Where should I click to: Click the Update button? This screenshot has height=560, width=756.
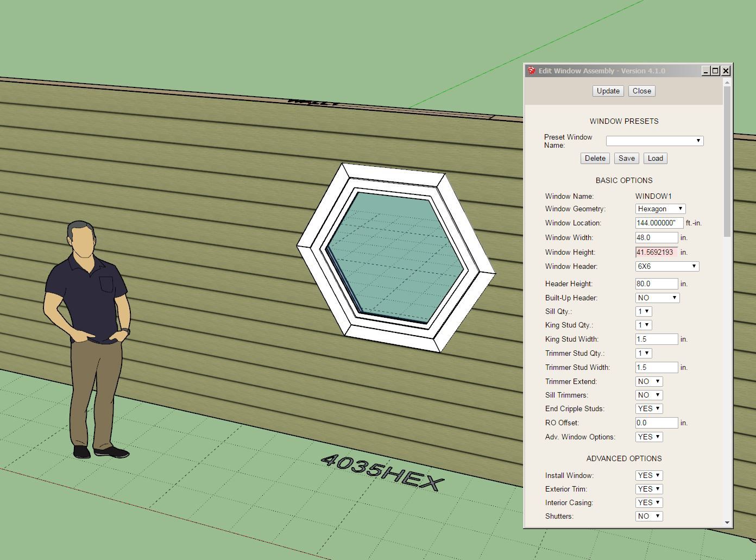608,91
